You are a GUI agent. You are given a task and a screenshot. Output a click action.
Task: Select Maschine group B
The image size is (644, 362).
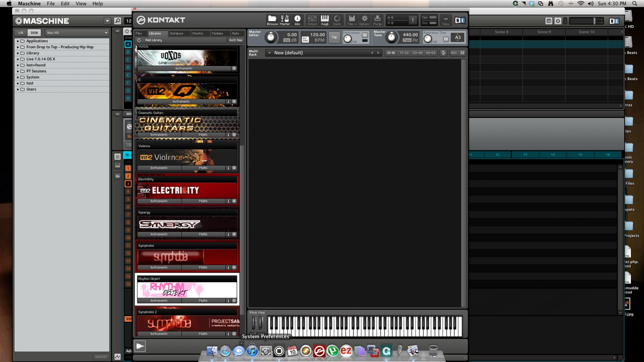pyautogui.click(x=128, y=52)
